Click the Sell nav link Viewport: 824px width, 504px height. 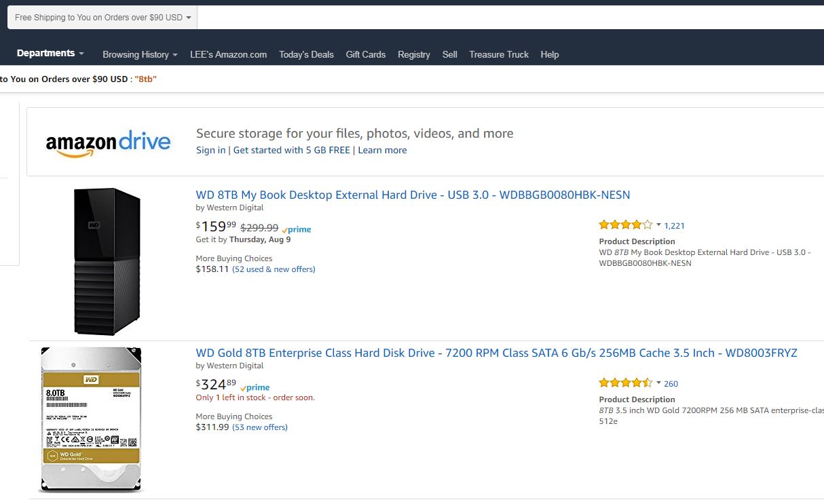pos(450,54)
